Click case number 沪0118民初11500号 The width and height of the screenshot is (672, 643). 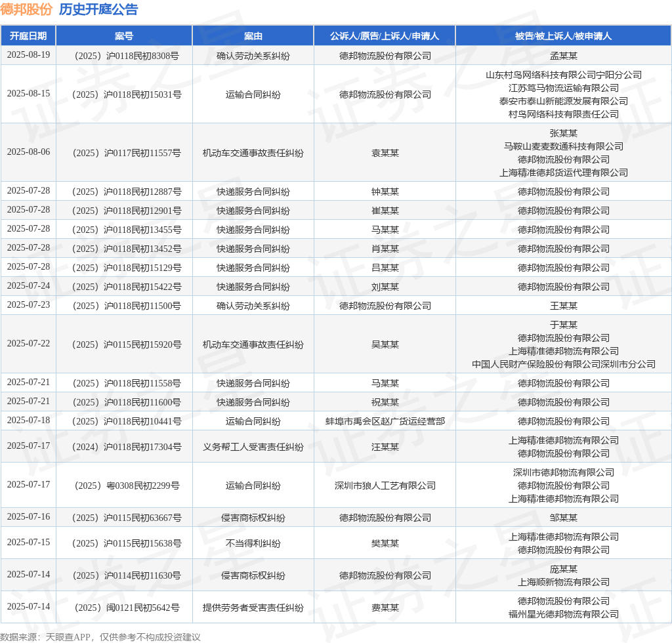[x=127, y=306]
